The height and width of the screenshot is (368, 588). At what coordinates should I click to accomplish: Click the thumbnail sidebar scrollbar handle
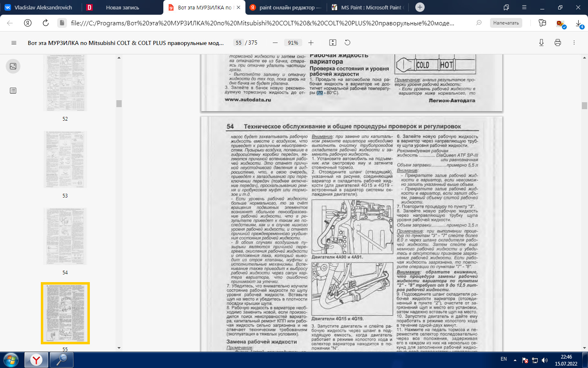119,104
